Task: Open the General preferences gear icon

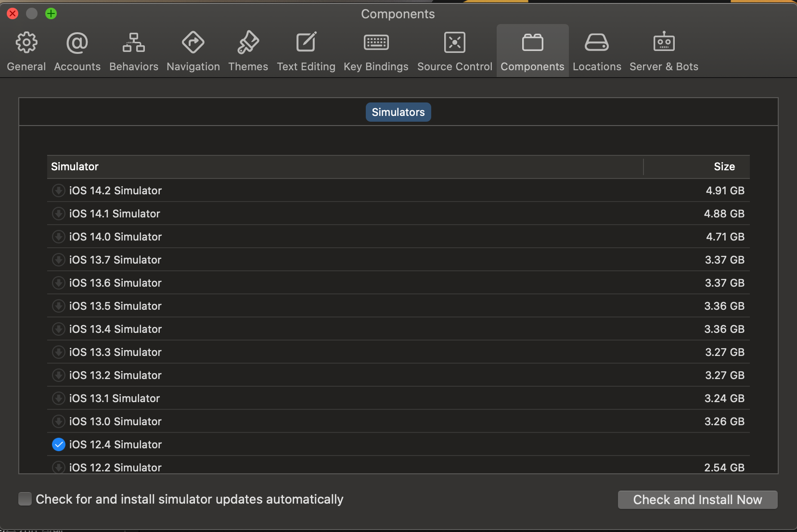Action: click(x=26, y=43)
